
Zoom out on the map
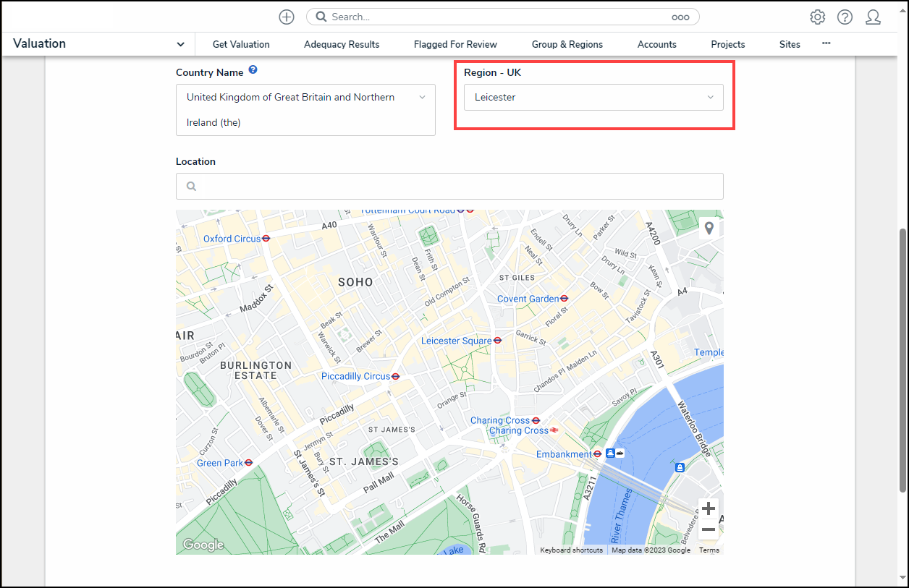[x=709, y=529]
